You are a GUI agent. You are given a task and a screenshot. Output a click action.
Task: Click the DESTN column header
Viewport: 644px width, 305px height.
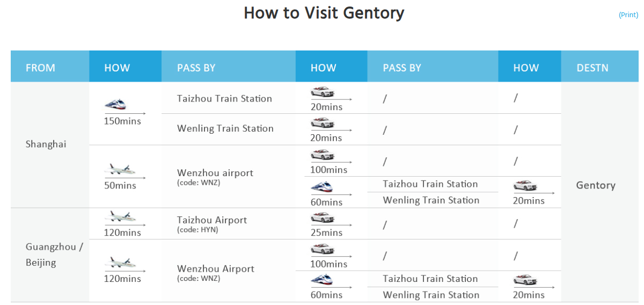click(x=592, y=68)
